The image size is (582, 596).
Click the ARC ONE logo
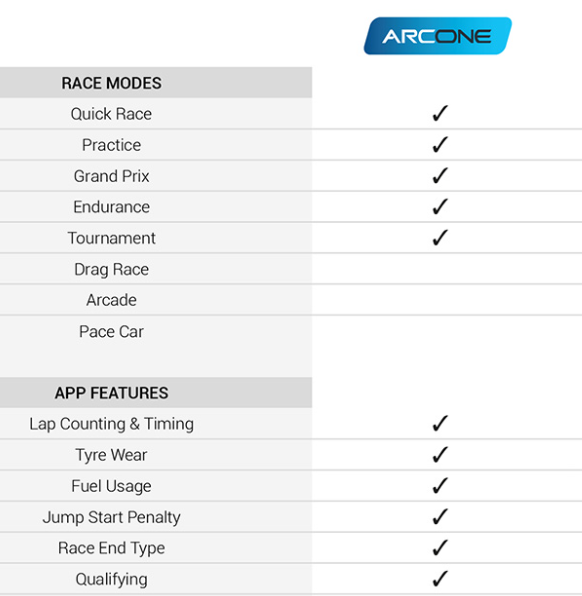point(438,36)
